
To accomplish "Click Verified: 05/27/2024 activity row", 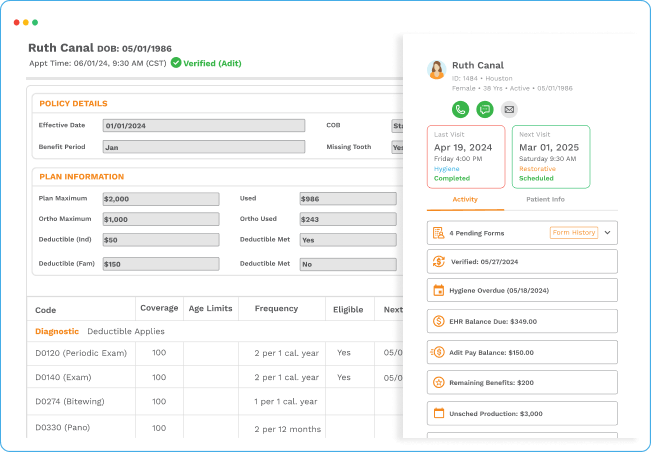I will pyautogui.click(x=522, y=261).
